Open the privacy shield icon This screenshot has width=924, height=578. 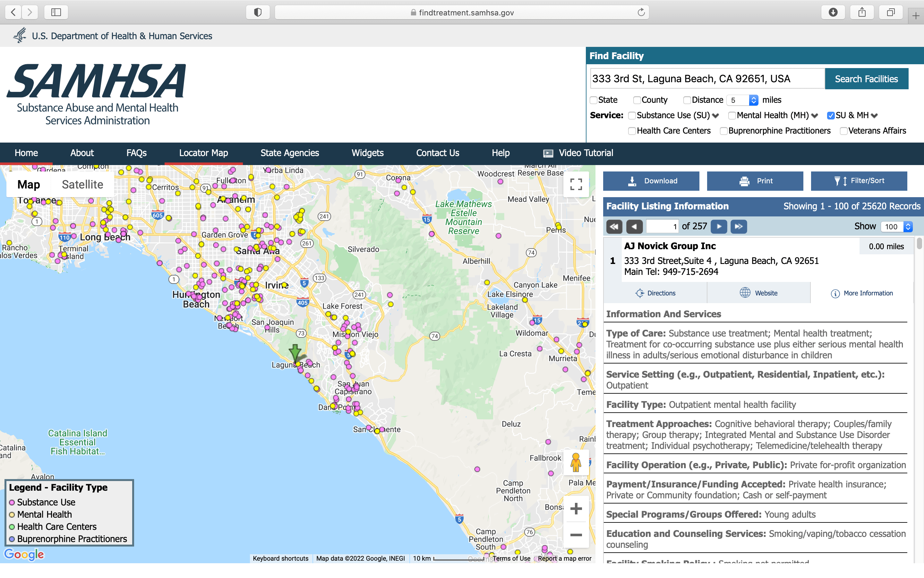click(258, 12)
